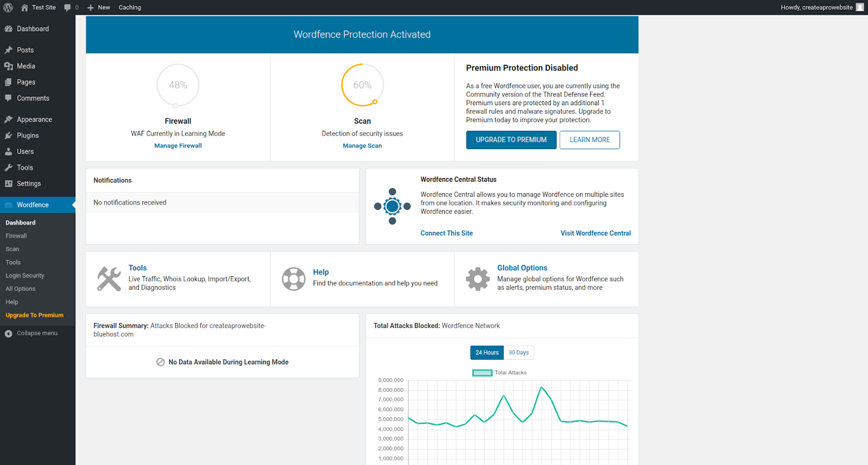
Task: Switch chart to 30 Days
Action: coord(519,353)
